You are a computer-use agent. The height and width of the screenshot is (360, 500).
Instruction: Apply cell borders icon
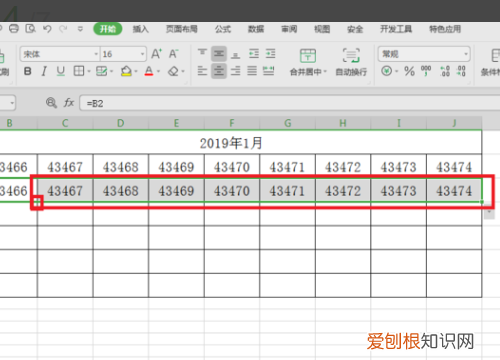click(x=79, y=71)
